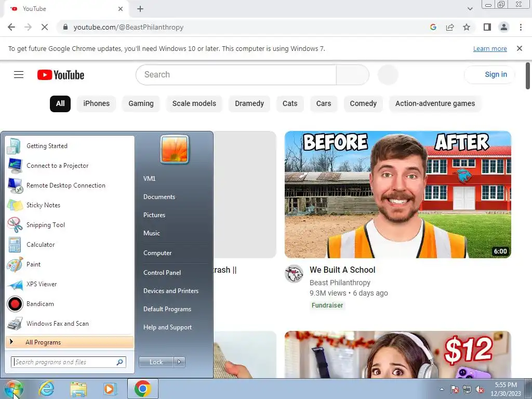Open the $12 video thumbnail
532x399 pixels.
397,354
